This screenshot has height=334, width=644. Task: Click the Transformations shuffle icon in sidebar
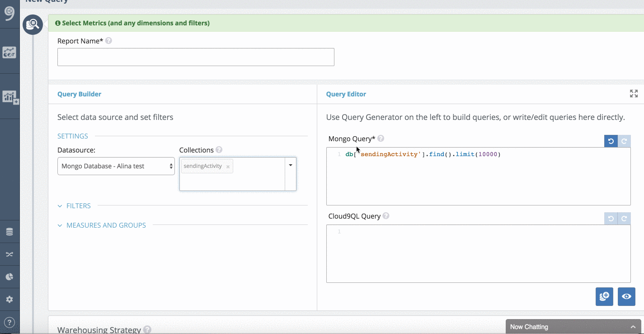10,254
